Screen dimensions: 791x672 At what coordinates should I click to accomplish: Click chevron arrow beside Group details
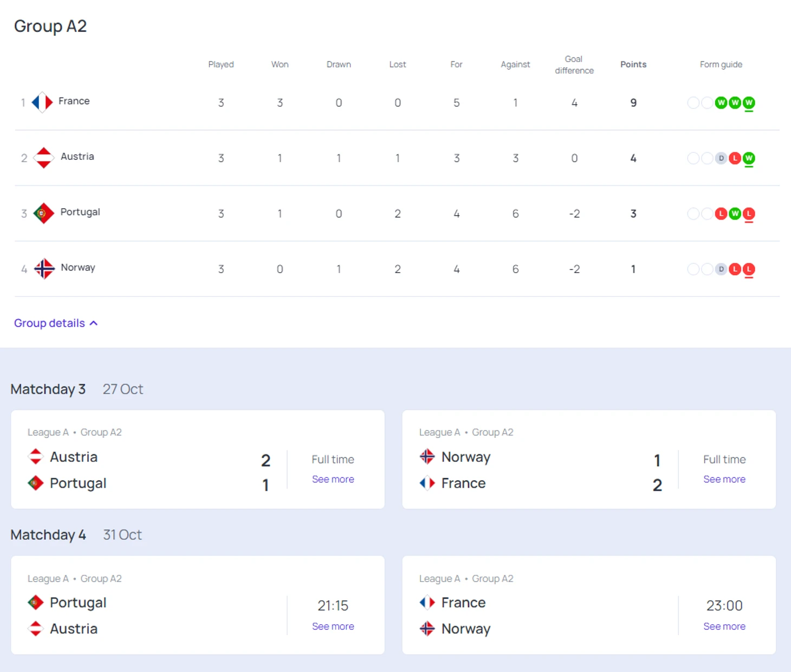point(94,323)
